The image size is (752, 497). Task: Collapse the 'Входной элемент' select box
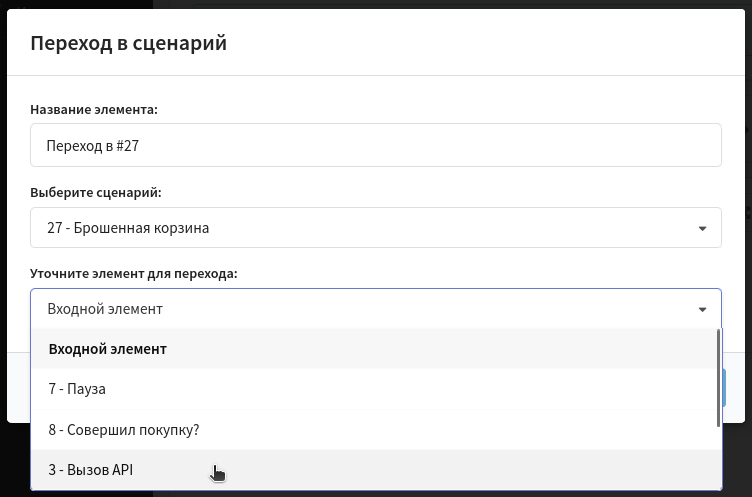pyautogui.click(x=376, y=309)
